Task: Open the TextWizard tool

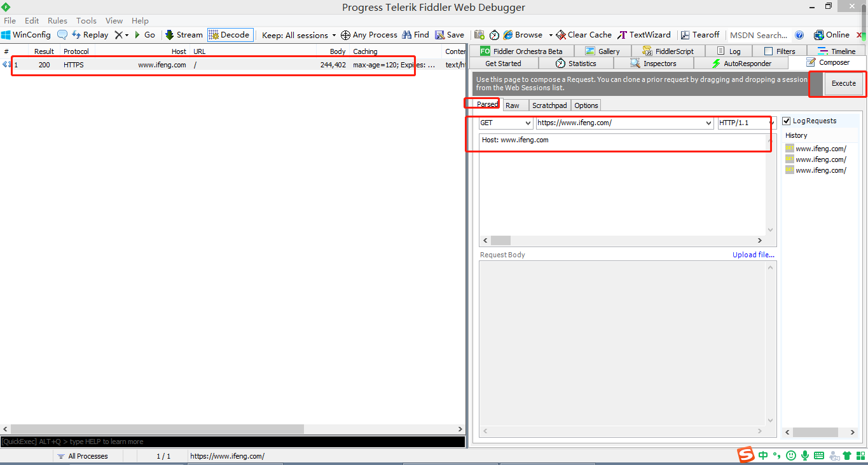Action: [644, 35]
